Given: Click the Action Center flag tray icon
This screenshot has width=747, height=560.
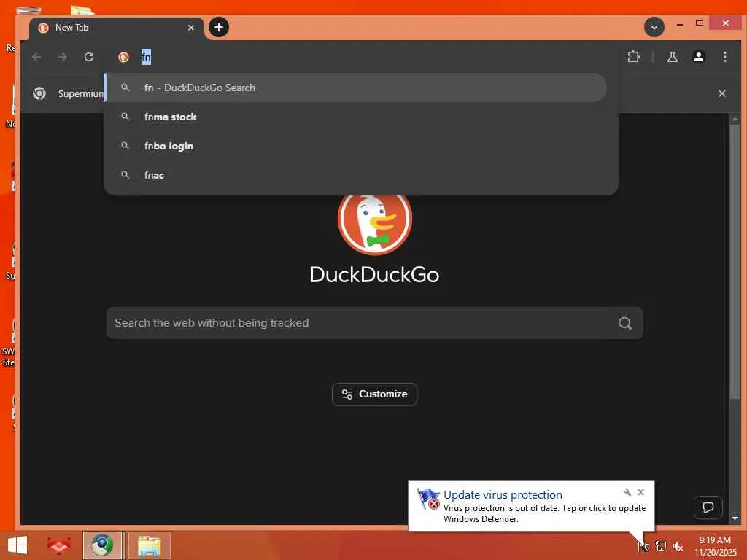Looking at the screenshot, I should coord(643,545).
